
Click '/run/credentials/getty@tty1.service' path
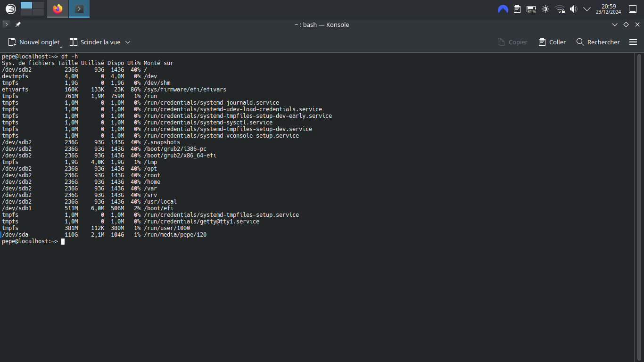[201, 222]
